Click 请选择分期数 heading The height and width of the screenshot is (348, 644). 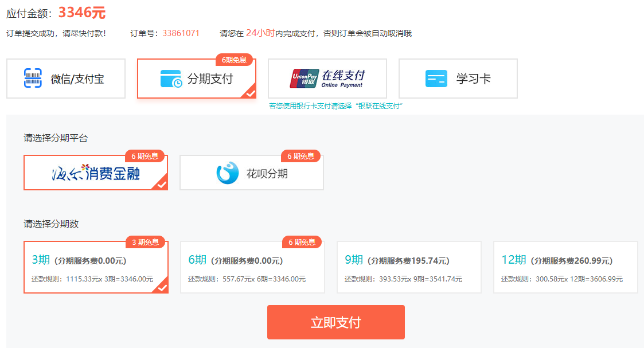pyautogui.click(x=51, y=224)
